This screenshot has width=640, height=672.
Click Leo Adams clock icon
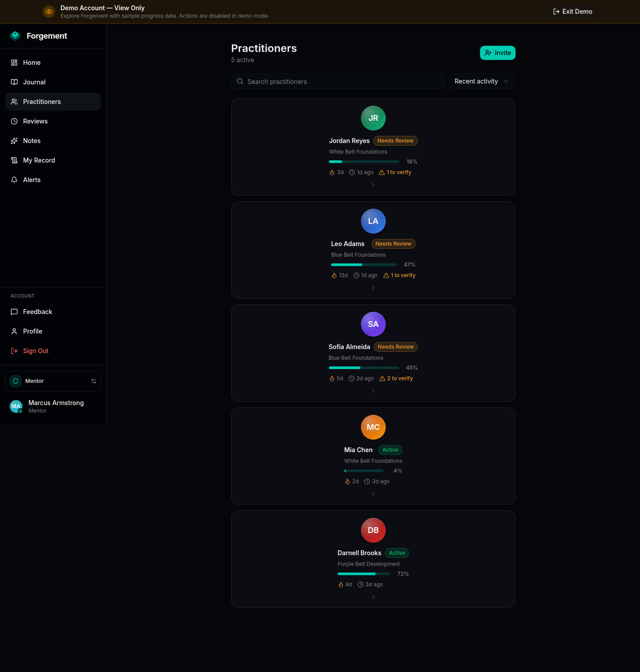pyautogui.click(x=356, y=275)
